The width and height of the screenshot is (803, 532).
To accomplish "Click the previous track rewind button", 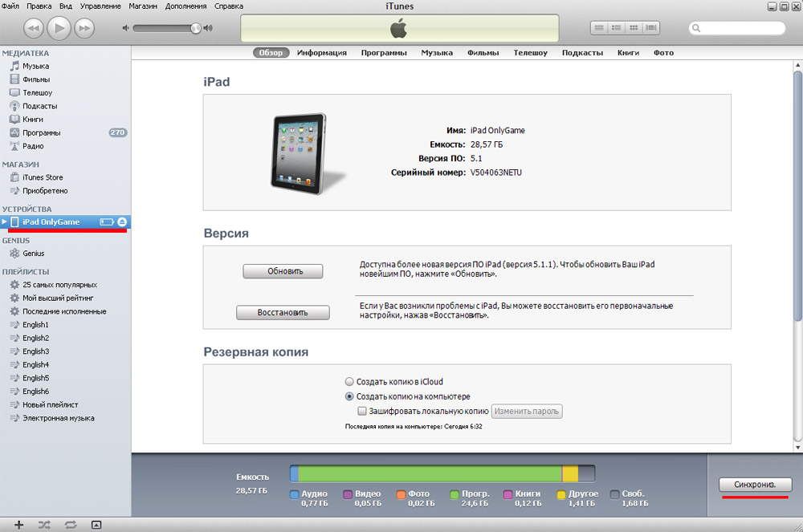I will [x=33, y=28].
